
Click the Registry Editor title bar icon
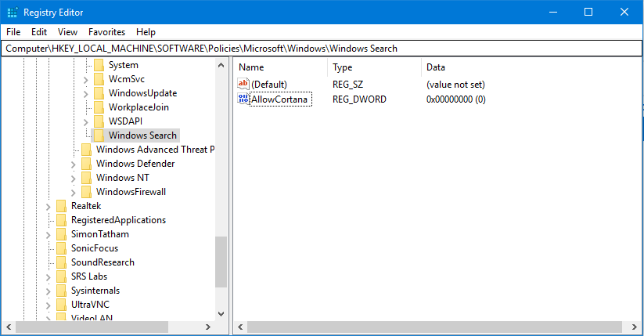click(13, 13)
